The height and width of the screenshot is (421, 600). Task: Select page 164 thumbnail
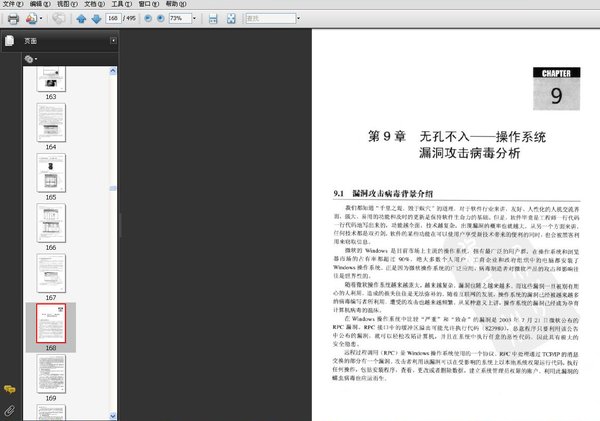point(51,122)
